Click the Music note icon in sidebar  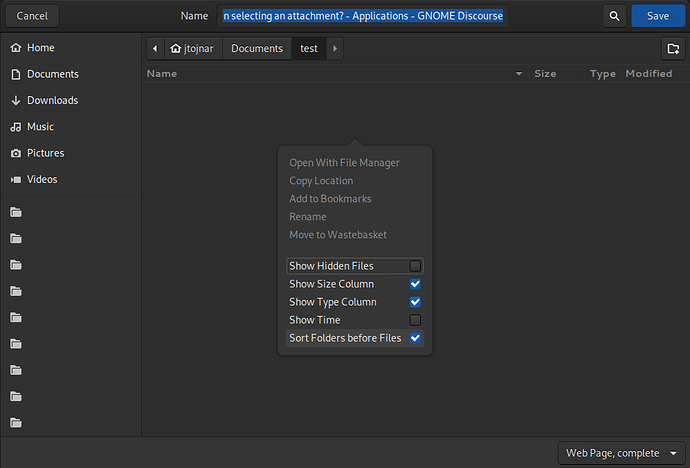coord(16,127)
